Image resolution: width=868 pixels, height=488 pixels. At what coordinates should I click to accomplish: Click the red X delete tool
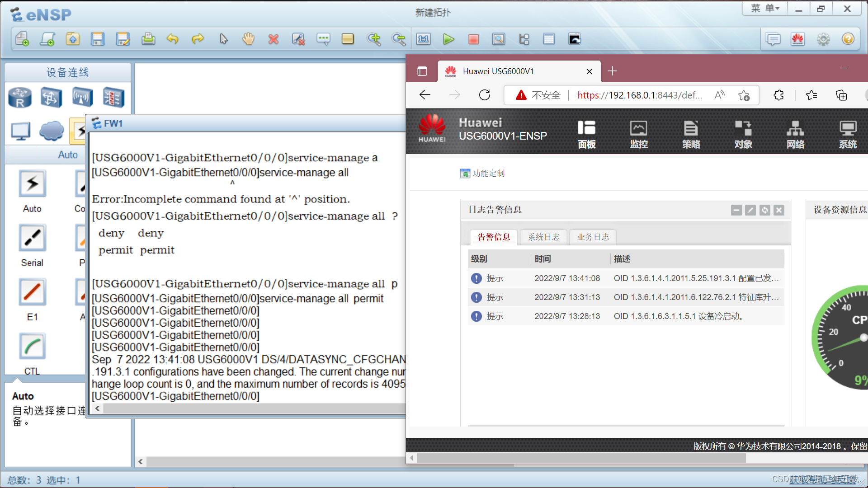(274, 39)
